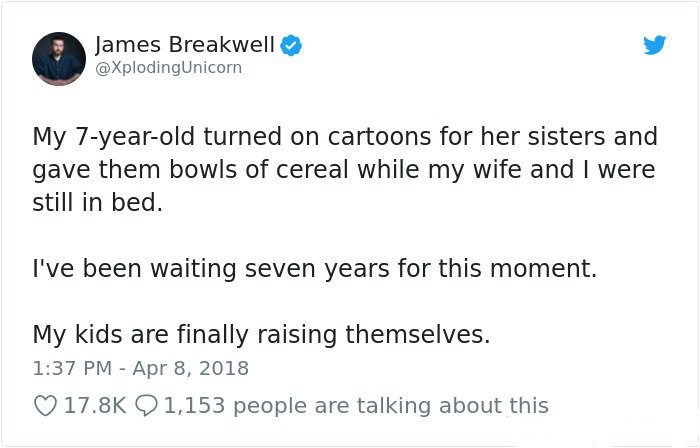Click the 17.8K like count
Screen dimensions: 700x448
point(96,406)
